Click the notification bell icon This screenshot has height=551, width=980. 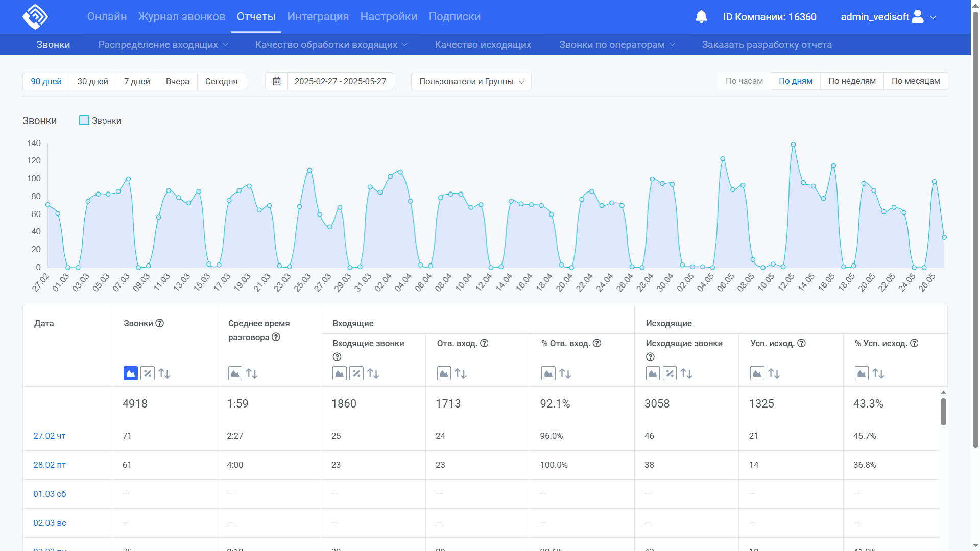point(701,17)
